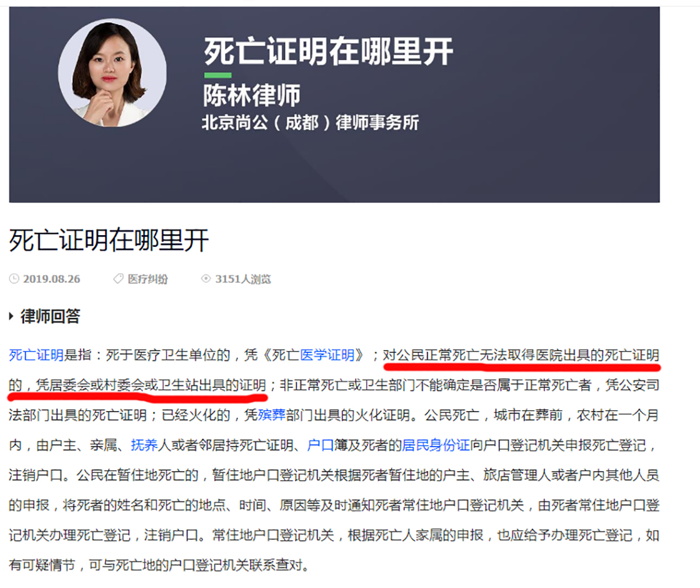Click the 律师回答 section heading
The height and width of the screenshot is (588, 700).
coord(50,317)
